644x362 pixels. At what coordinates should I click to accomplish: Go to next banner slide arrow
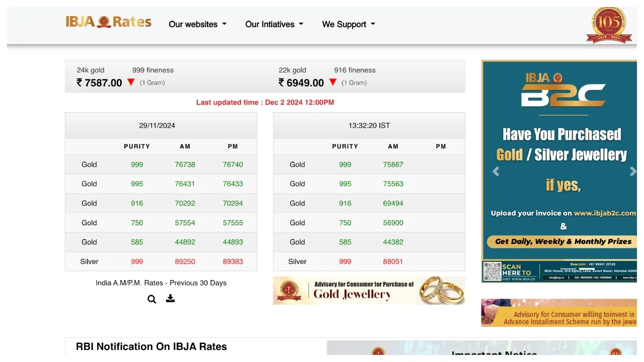(633, 171)
